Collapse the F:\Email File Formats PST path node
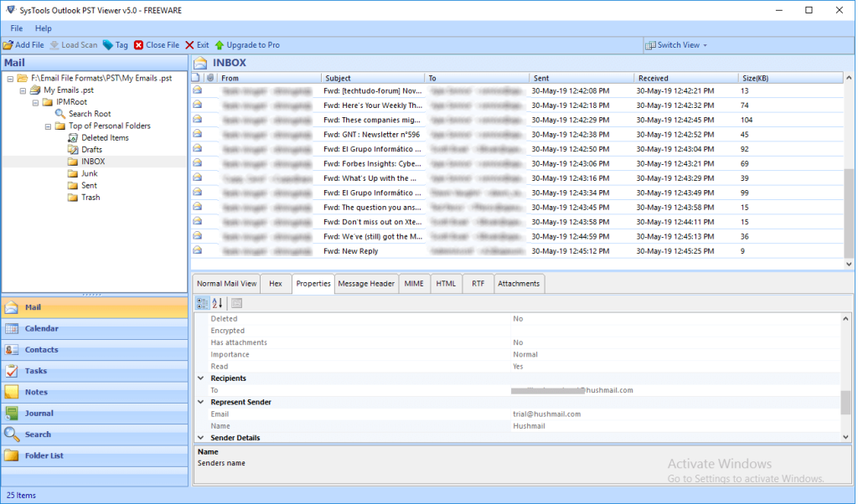Image resolution: width=858 pixels, height=504 pixels. pyautogui.click(x=10, y=79)
